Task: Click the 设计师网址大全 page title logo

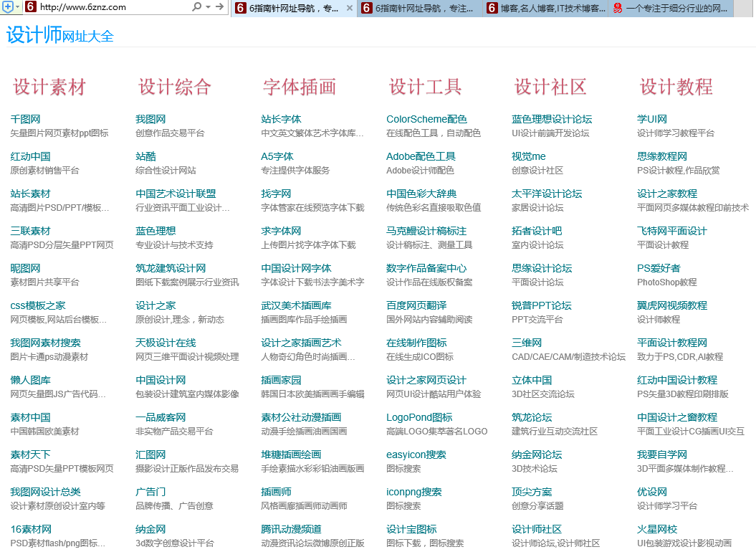Action: [59, 35]
